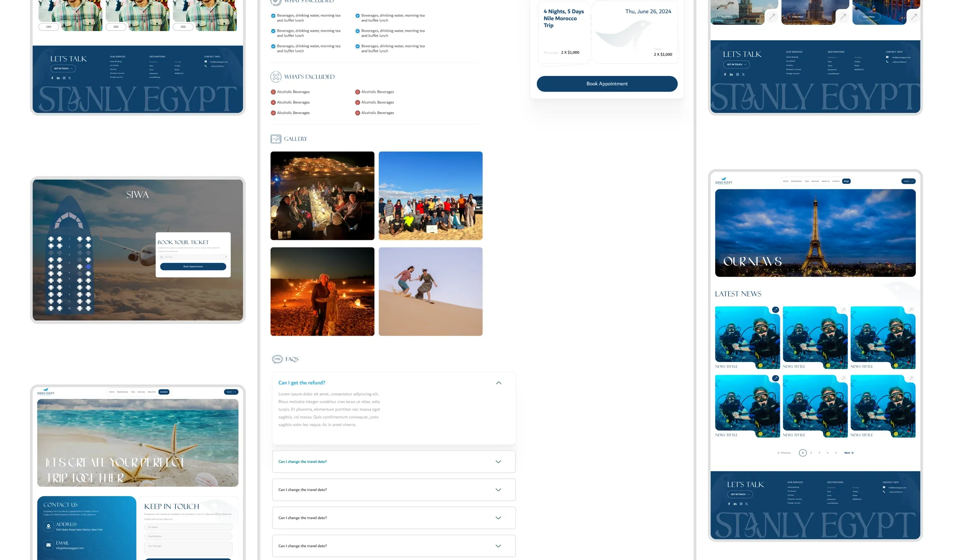This screenshot has height=560, width=953.
Task: Open the Contact tab in the contact page navbar
Action: coord(164,392)
